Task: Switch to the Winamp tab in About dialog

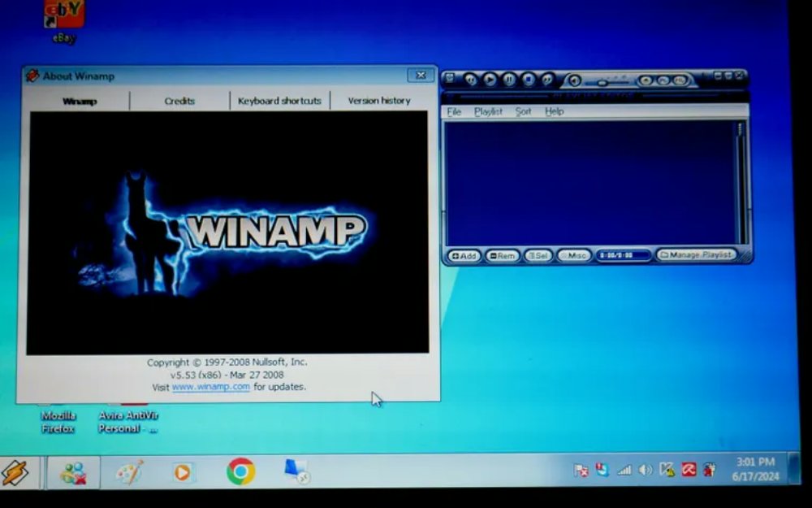Action: pos(80,101)
